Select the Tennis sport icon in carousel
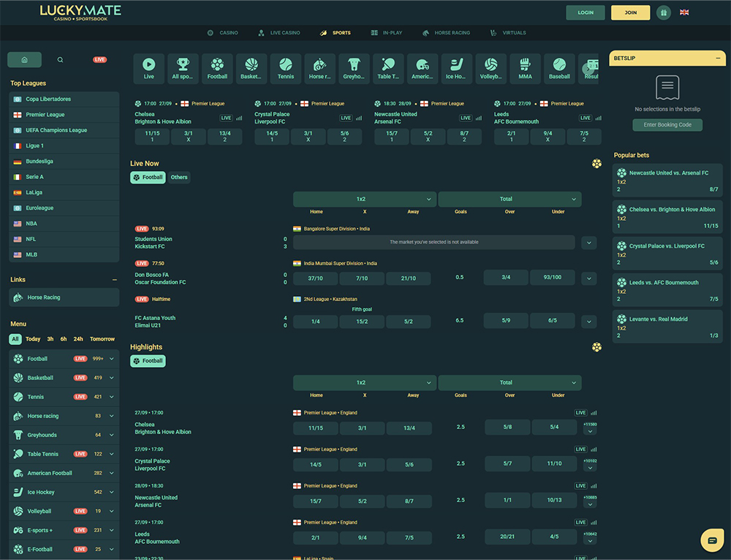The height and width of the screenshot is (560, 731). pos(286,68)
